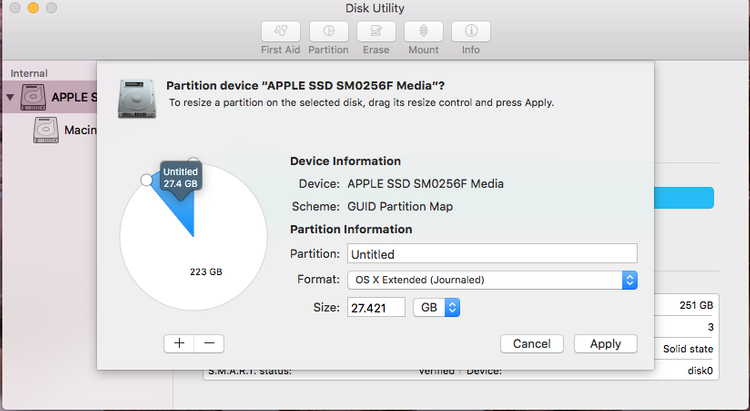
Task: Apply the partition changes
Action: (606, 344)
